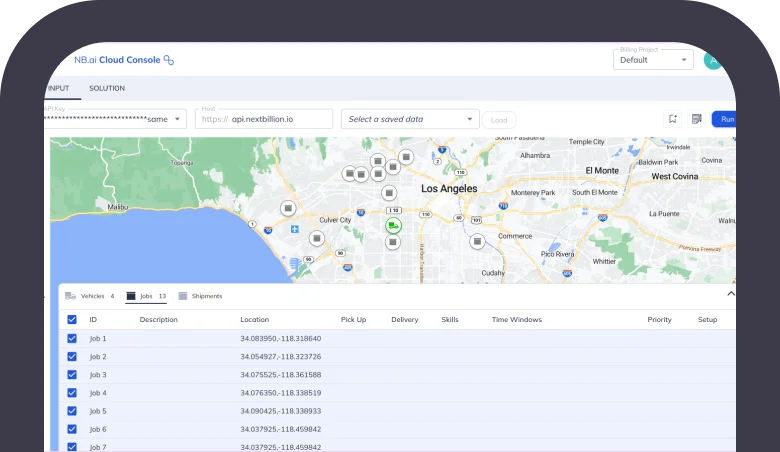Open the Billing Project dropdown

[653, 60]
